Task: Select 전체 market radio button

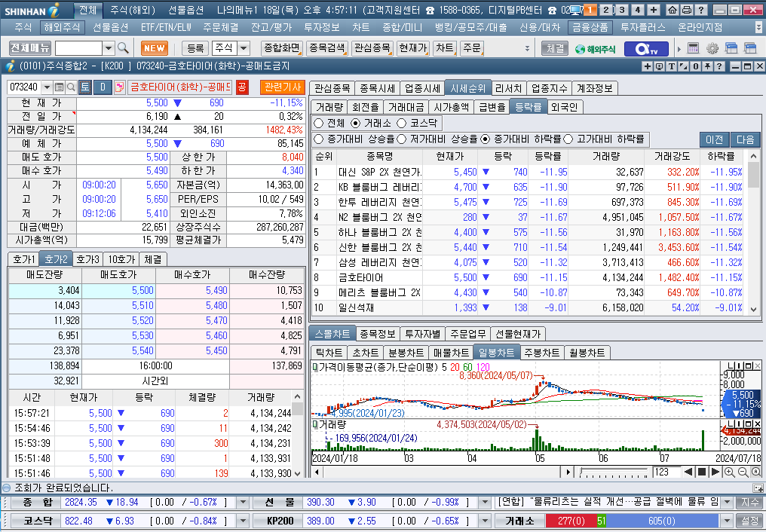Action: (319, 124)
